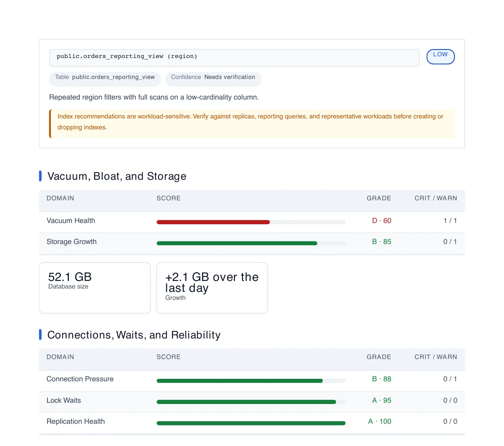The height and width of the screenshot is (446, 504).
Task: Click Connections, Waits, and Reliability heading
Action: pos(134,335)
